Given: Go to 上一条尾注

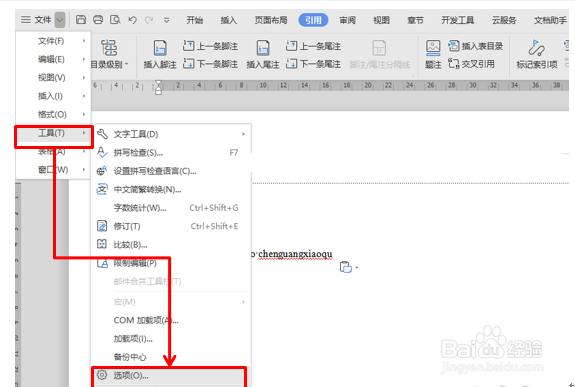Looking at the screenshot, I should pyautogui.click(x=314, y=46).
